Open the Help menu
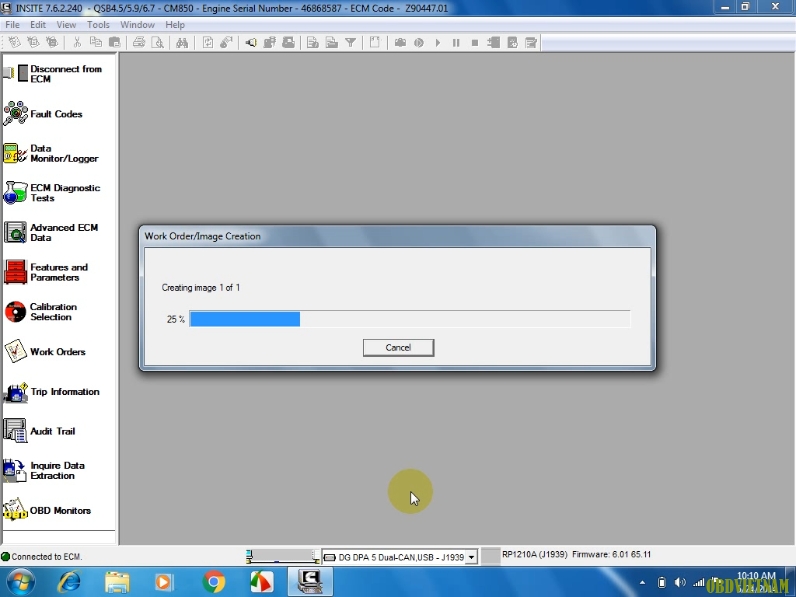 coord(175,24)
